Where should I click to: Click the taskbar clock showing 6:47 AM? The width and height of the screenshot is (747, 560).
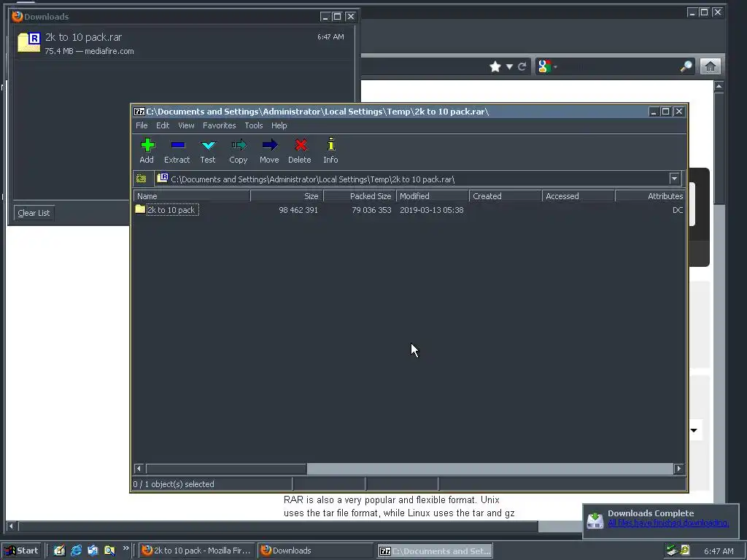point(719,551)
